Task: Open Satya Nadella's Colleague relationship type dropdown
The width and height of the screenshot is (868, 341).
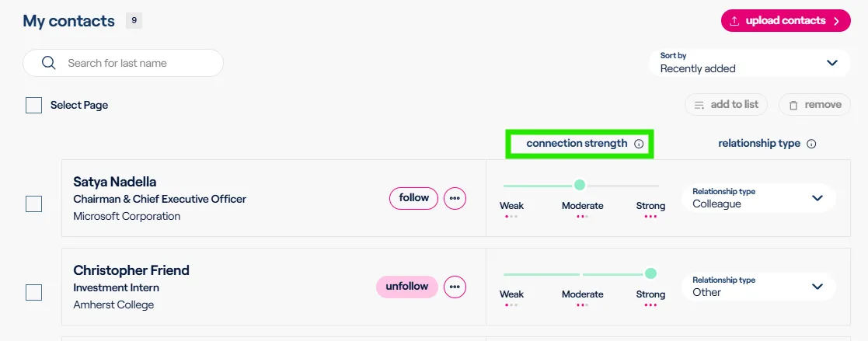Action: click(758, 198)
